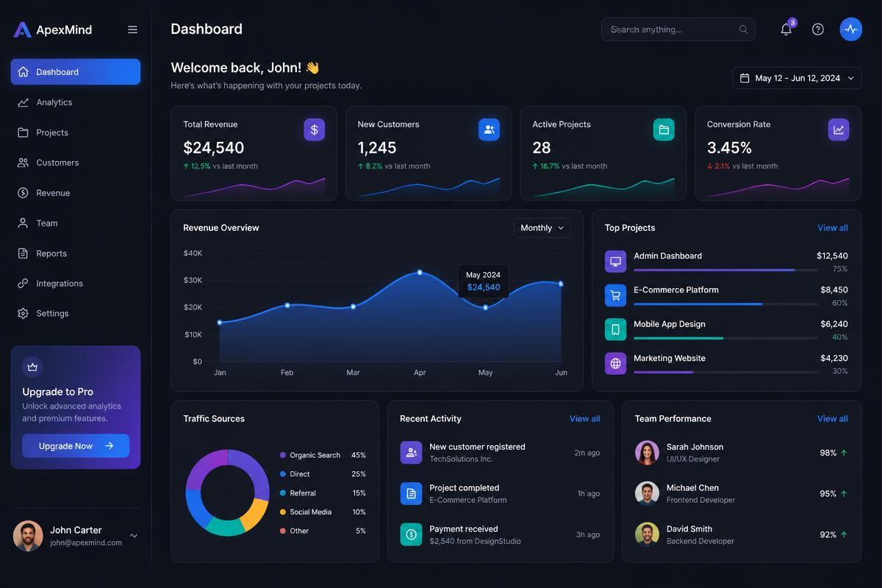Click the Search anything input field
Screen dimensions: 882x588
[x=678, y=29]
